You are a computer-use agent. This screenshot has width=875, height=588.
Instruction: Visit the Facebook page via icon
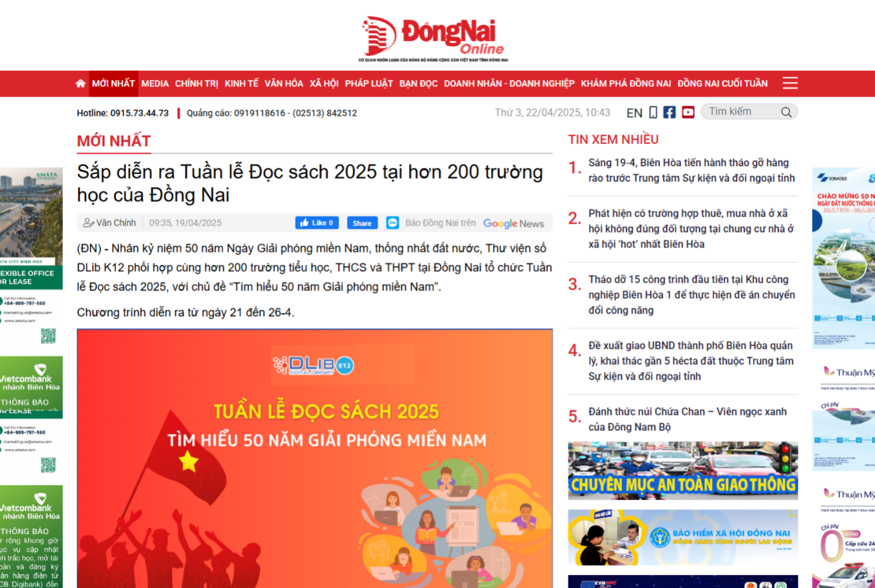[x=669, y=112]
